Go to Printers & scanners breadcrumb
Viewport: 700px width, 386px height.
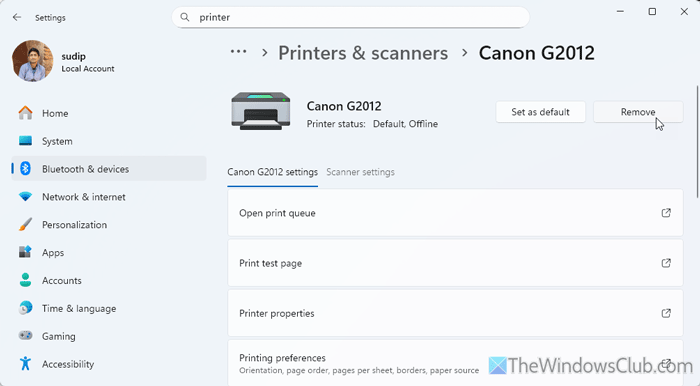coord(363,53)
